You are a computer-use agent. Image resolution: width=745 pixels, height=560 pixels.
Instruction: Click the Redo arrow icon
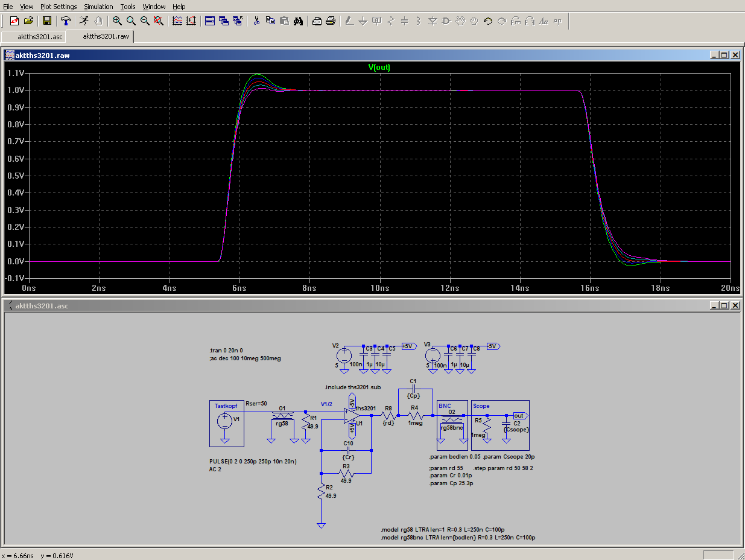click(x=502, y=21)
